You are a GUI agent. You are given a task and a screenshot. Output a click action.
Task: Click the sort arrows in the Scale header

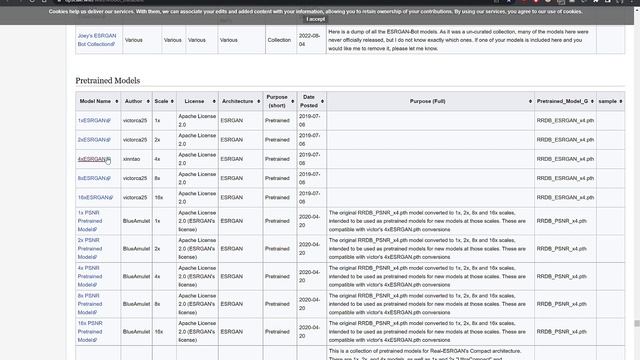pyautogui.click(x=172, y=101)
